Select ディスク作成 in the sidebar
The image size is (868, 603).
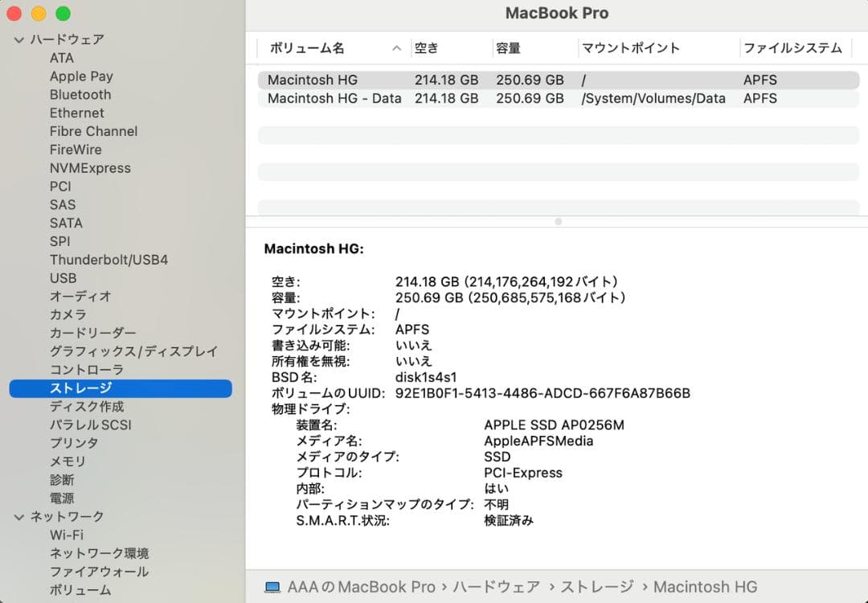tap(81, 406)
